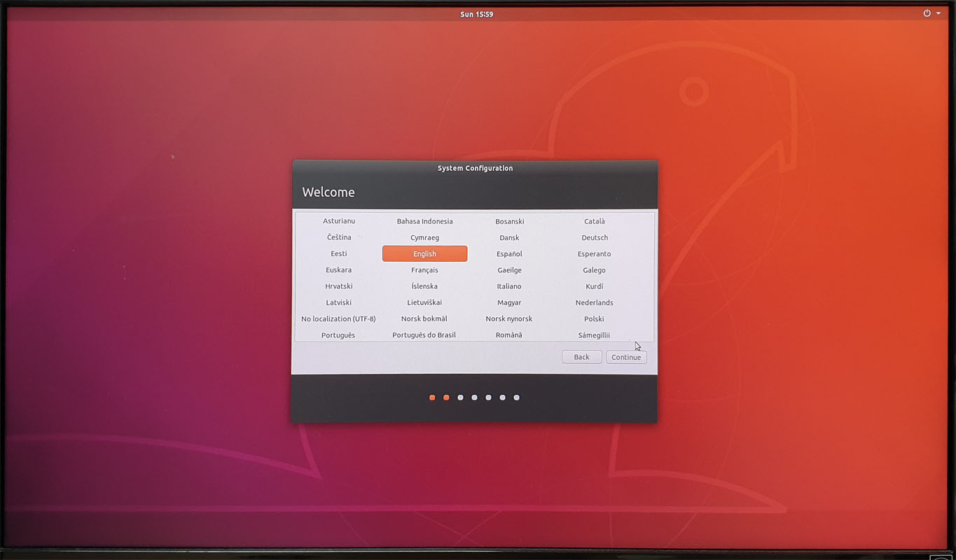Select Italiano language entry
Screen dimensions: 956x560
coord(510,286)
